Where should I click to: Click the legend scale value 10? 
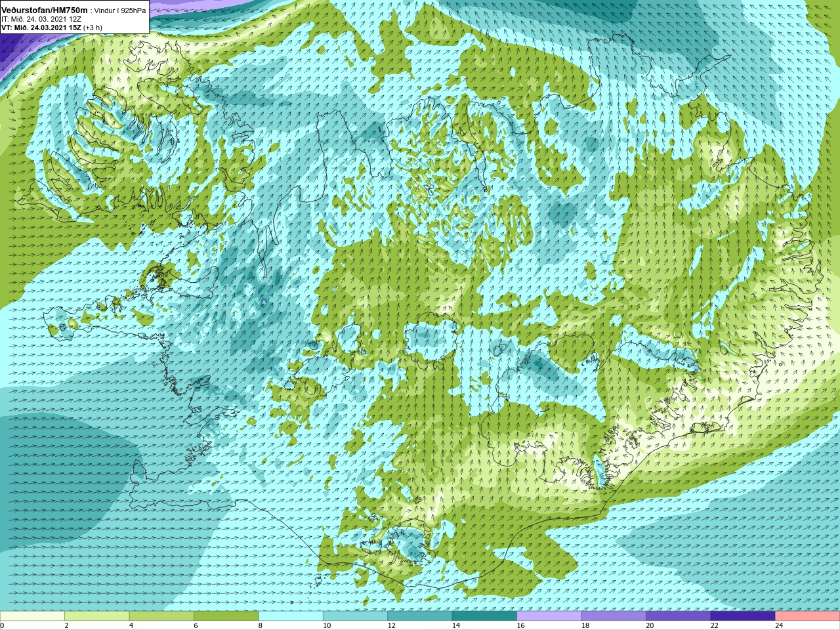point(327,625)
